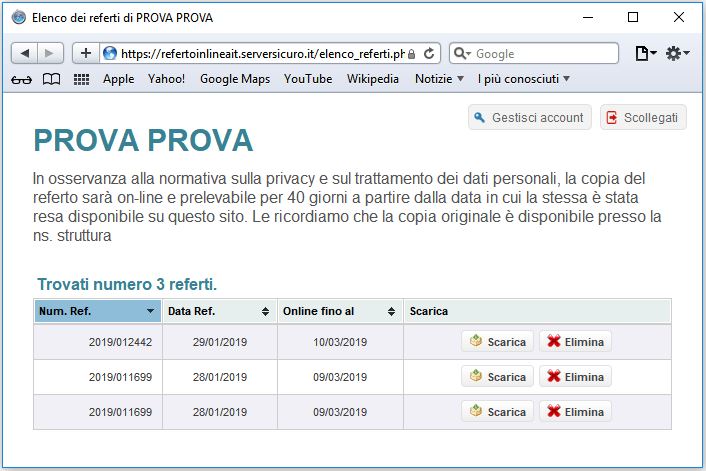Open the Apple bookmark
This screenshot has height=471, width=706.
[x=118, y=79]
